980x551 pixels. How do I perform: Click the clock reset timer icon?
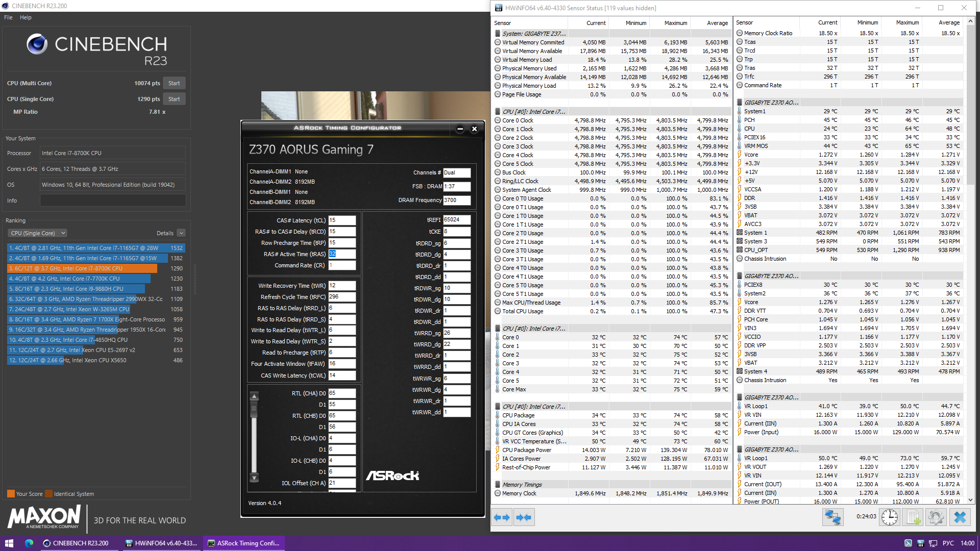click(890, 517)
